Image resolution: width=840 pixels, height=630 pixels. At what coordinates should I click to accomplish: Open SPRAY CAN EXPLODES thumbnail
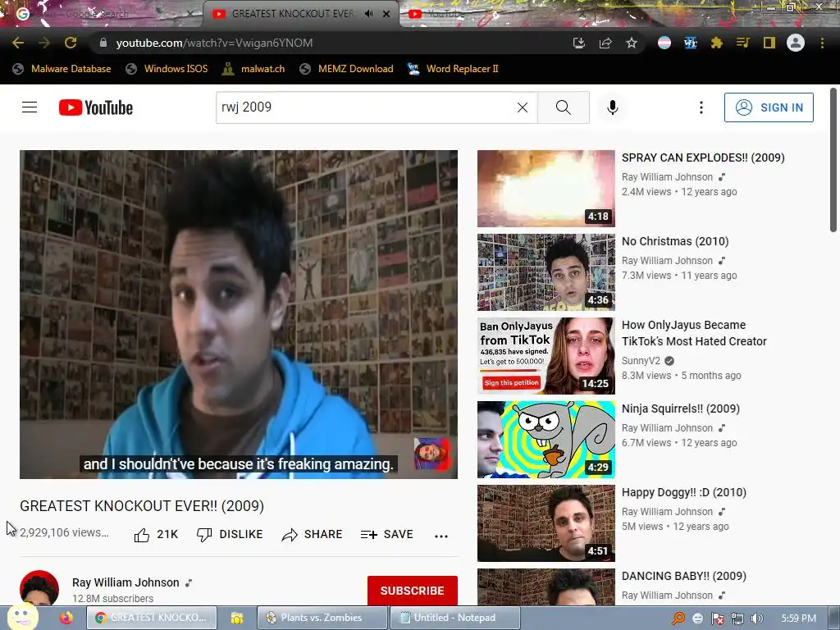[x=546, y=189]
